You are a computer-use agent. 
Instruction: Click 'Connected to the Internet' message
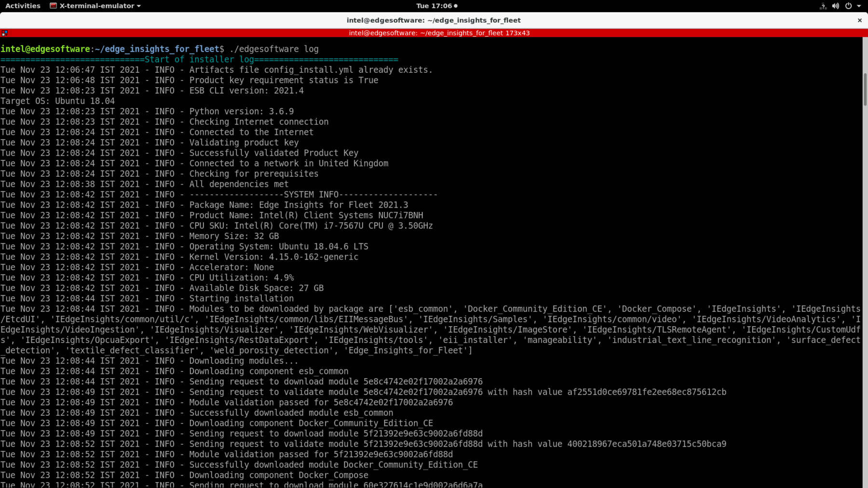click(x=251, y=132)
